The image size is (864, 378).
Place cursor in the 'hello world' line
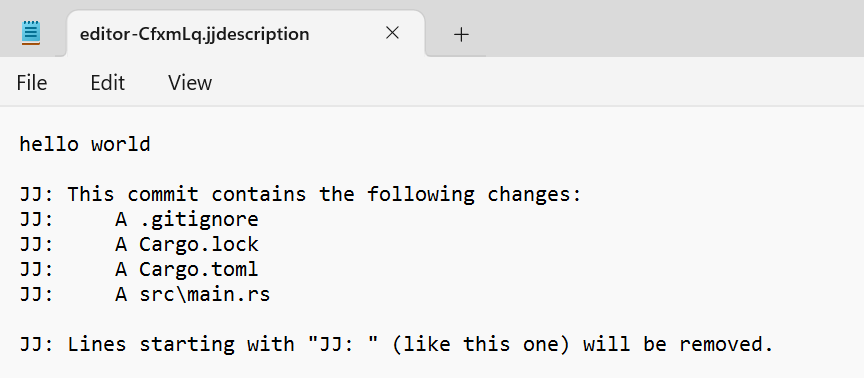[x=85, y=144]
